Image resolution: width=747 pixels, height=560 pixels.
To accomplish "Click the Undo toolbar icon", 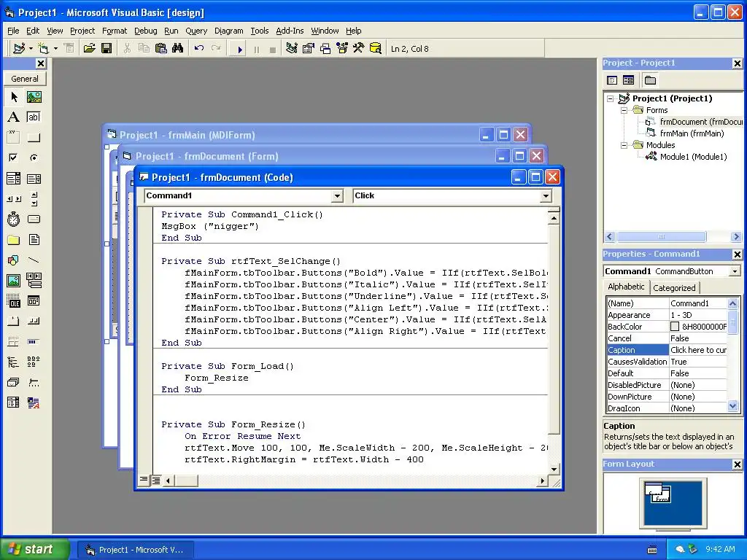I will pyautogui.click(x=199, y=49).
